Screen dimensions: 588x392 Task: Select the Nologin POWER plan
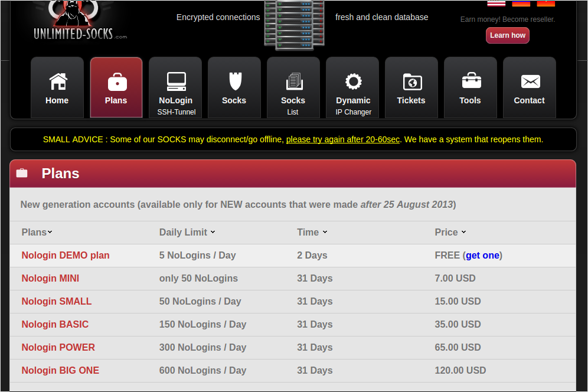(58, 347)
